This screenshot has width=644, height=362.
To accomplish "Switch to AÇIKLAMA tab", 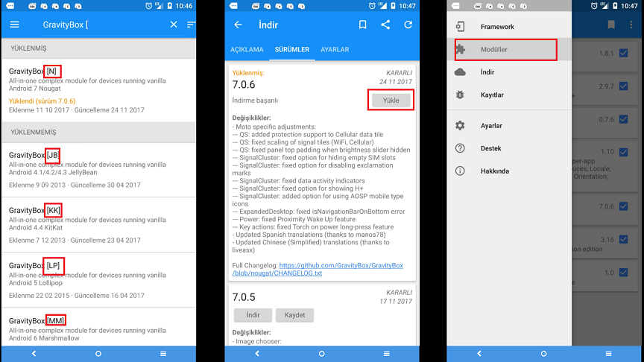I will (247, 50).
